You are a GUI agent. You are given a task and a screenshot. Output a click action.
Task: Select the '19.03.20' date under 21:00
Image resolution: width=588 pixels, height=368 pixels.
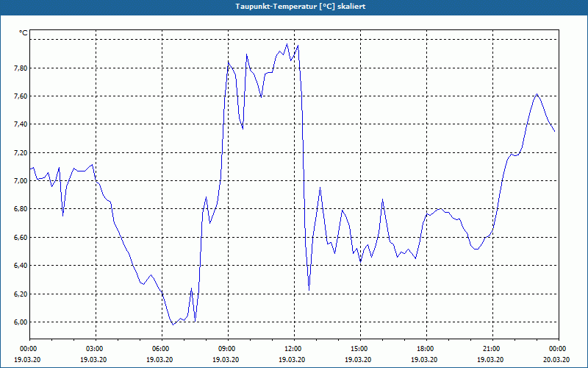tap(490, 359)
